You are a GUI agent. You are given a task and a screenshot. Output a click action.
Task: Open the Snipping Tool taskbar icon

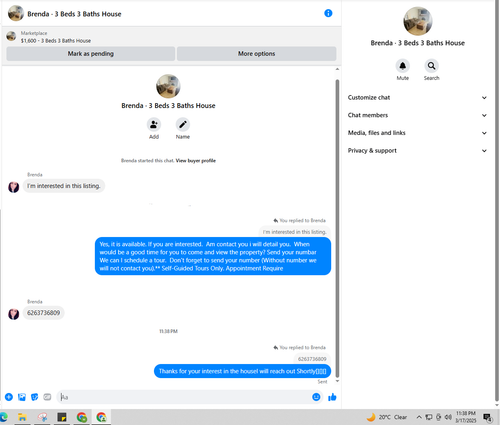[42, 417]
